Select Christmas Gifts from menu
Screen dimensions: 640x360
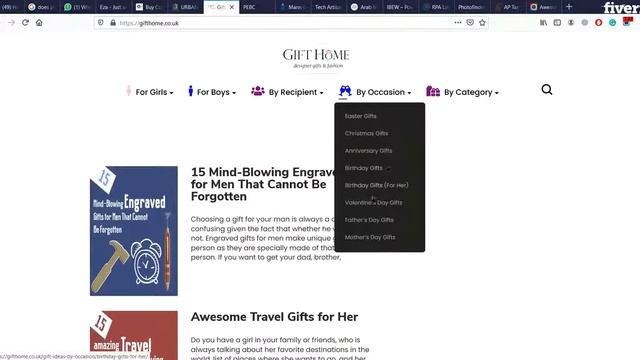[366, 133]
